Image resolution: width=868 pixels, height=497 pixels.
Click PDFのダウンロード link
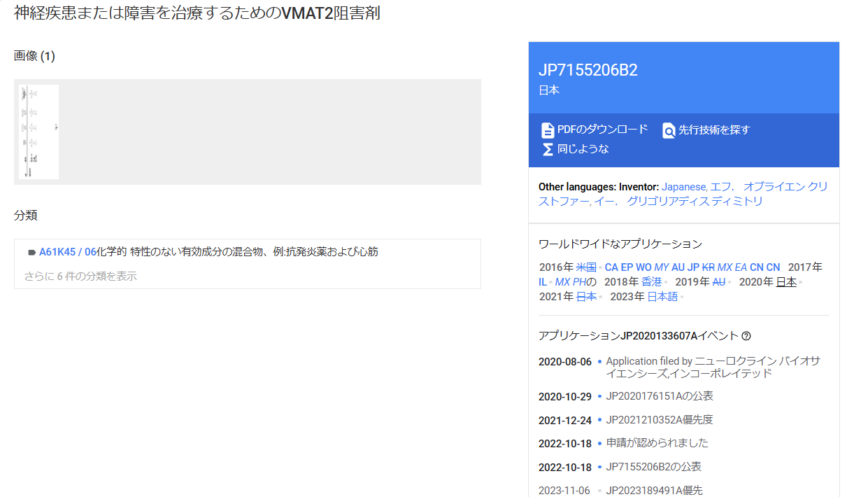[603, 129]
